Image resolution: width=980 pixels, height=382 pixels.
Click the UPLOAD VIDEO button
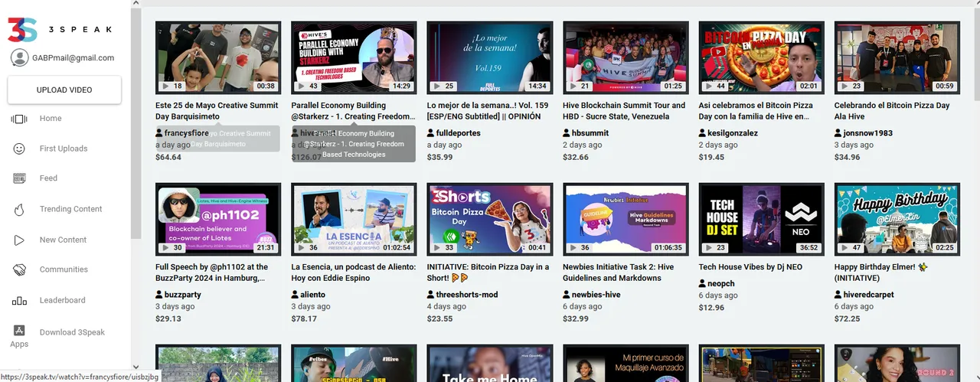pyautogui.click(x=64, y=90)
